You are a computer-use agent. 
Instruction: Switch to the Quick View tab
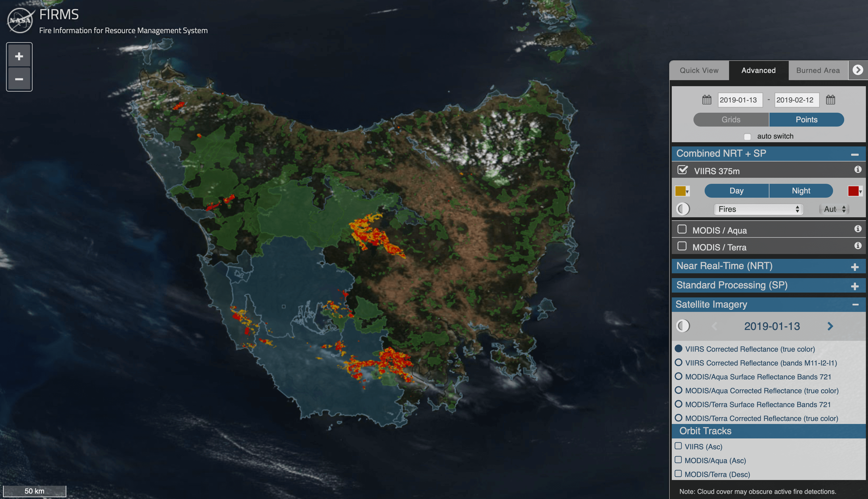point(699,70)
